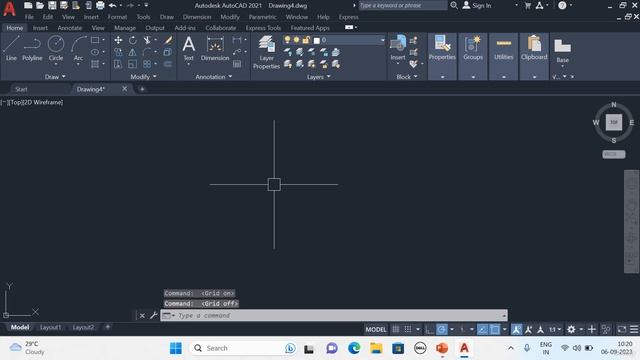The height and width of the screenshot is (360, 640).
Task: Open the Insert block tool
Action: 398,48
